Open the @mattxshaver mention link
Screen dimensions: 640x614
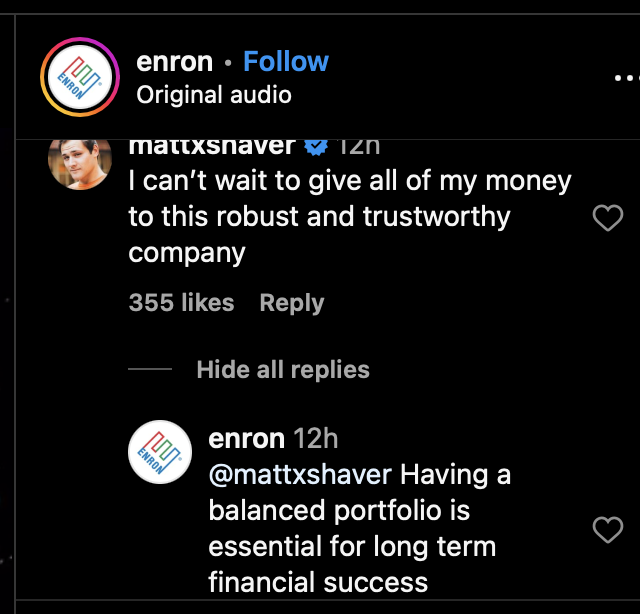(x=300, y=474)
